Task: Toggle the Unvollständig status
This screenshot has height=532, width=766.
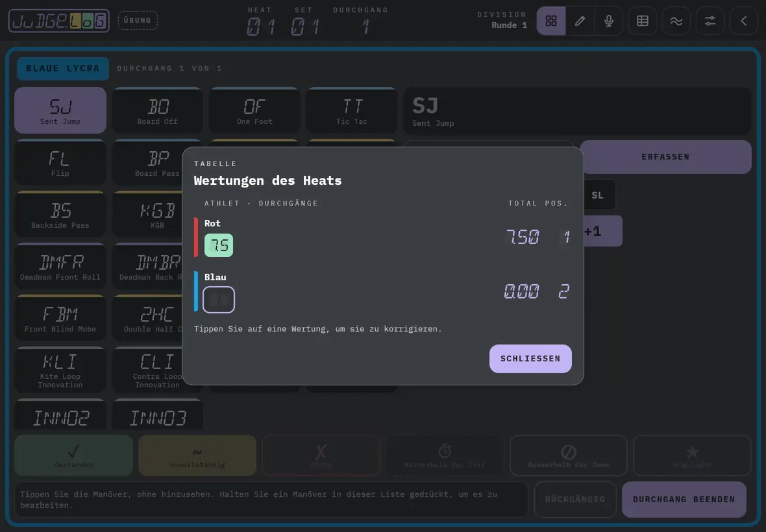Action: (x=197, y=455)
